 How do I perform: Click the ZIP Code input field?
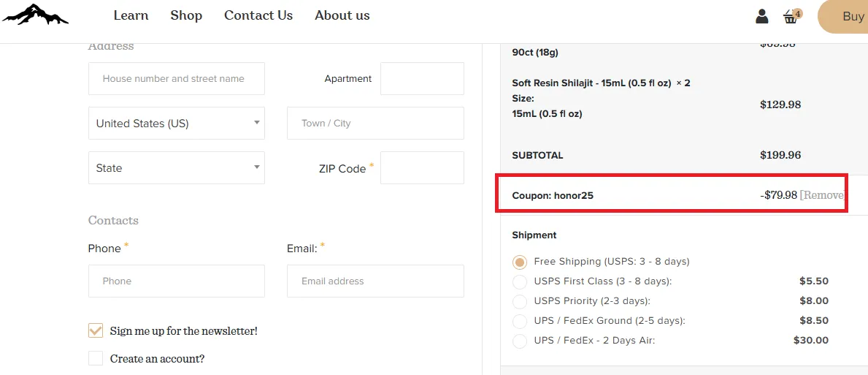coord(423,168)
